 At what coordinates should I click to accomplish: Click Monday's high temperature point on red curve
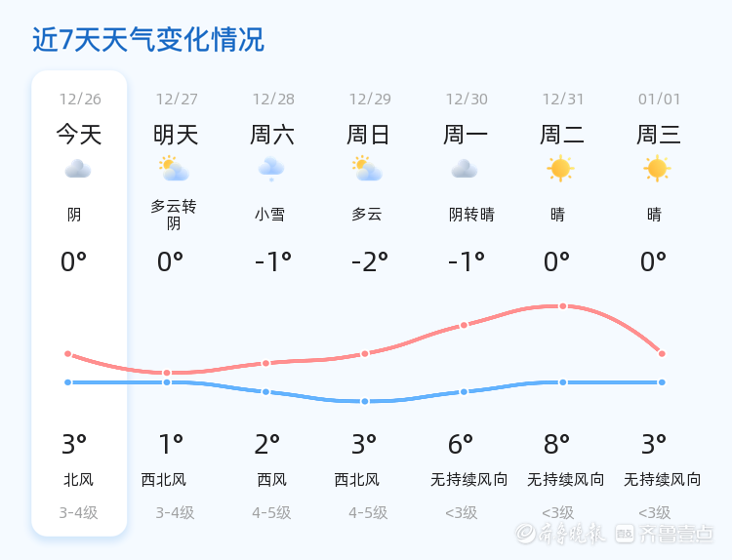[x=464, y=325]
